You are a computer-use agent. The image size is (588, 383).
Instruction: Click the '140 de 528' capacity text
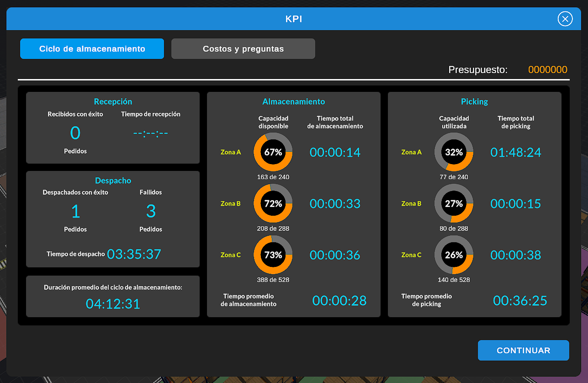coord(454,280)
